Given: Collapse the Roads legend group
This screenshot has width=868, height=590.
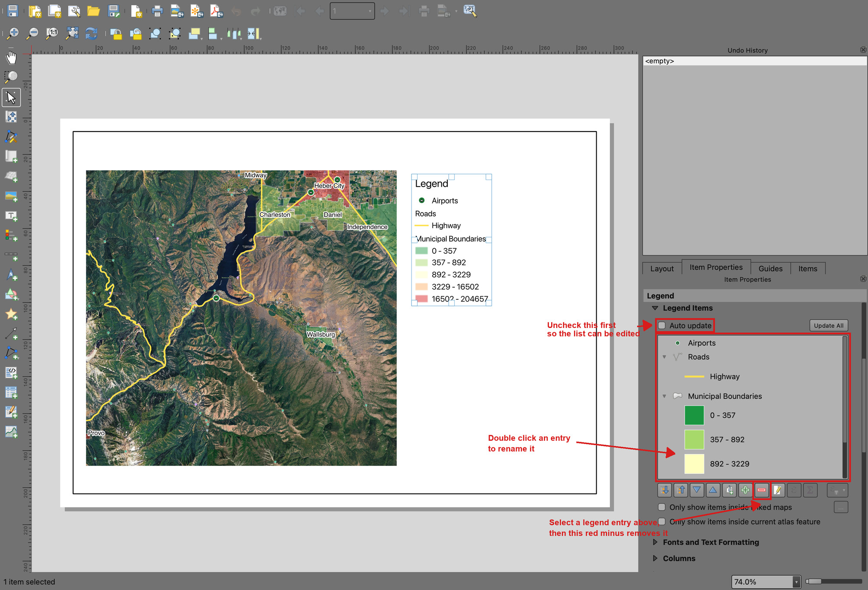Looking at the screenshot, I should (664, 357).
